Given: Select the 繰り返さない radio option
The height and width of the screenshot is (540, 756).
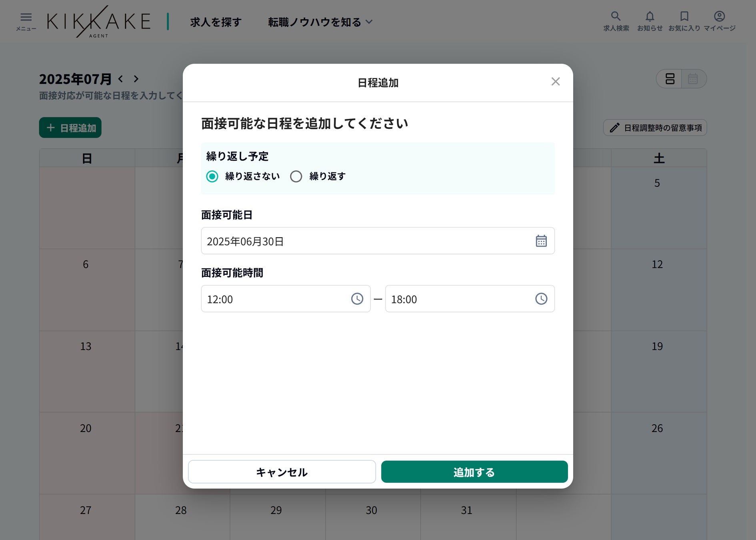Looking at the screenshot, I should (212, 176).
